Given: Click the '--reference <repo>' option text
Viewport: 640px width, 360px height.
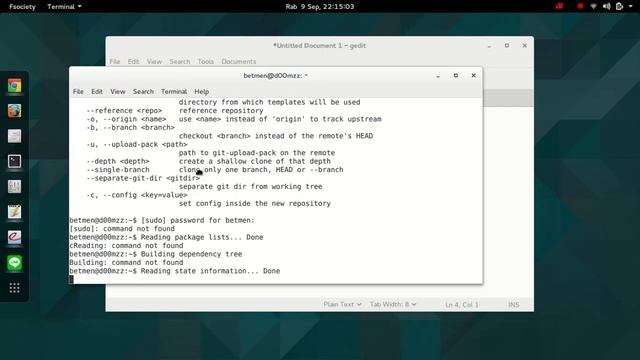Looking at the screenshot, I should pos(124,111).
